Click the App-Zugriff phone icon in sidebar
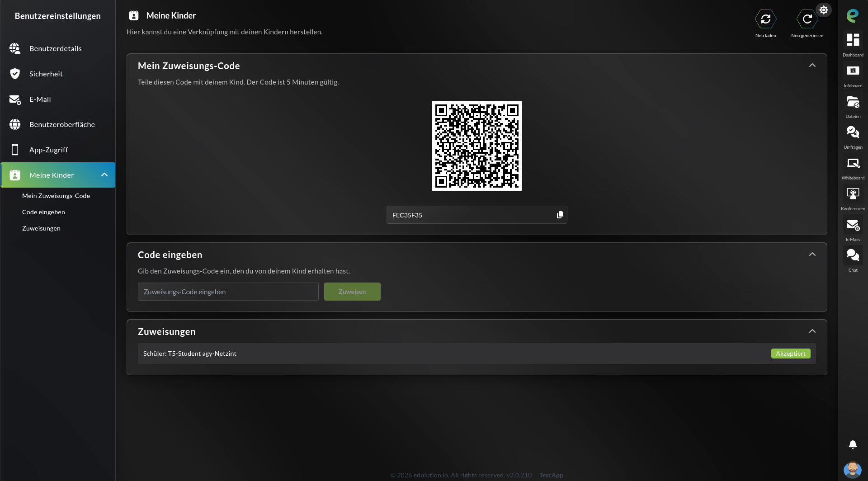Screen dimensions: 868x481 (15, 150)
